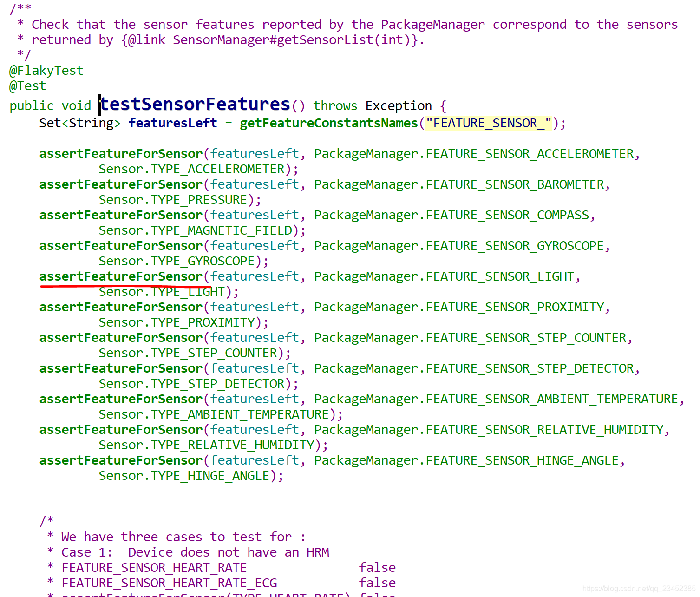700x597 pixels.
Task: Click FEATURE_SENSOR_RELATIVE_HUMIDITY constant
Action: [x=545, y=430]
